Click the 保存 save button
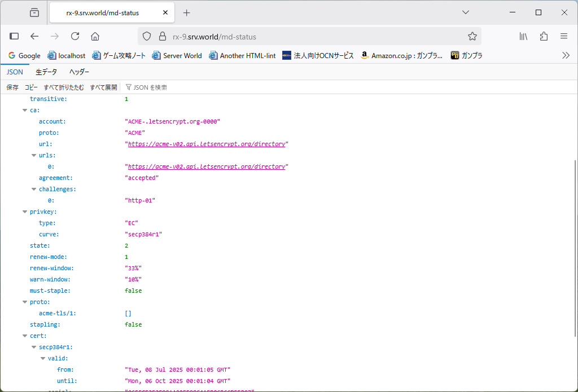Viewport: 578px width, 392px height. (12, 87)
